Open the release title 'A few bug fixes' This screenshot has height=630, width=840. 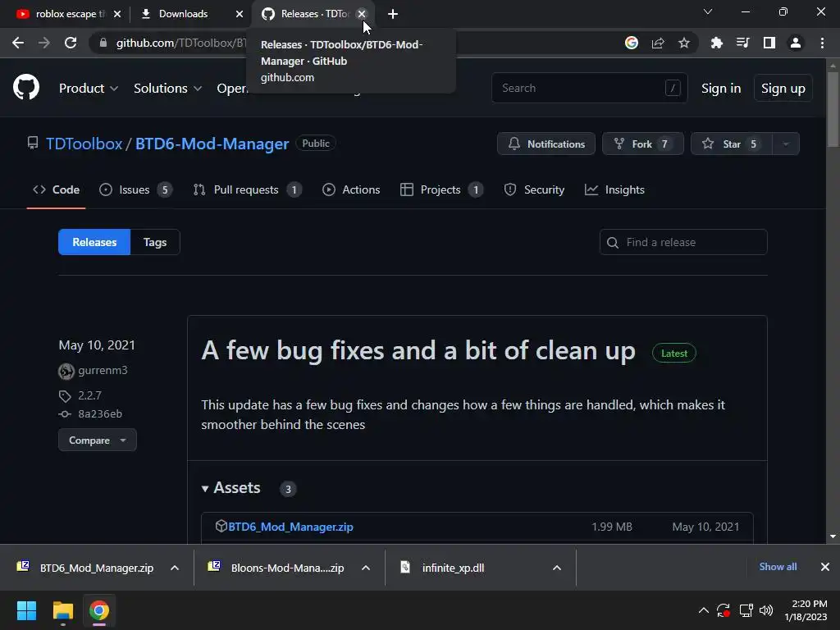(x=418, y=351)
